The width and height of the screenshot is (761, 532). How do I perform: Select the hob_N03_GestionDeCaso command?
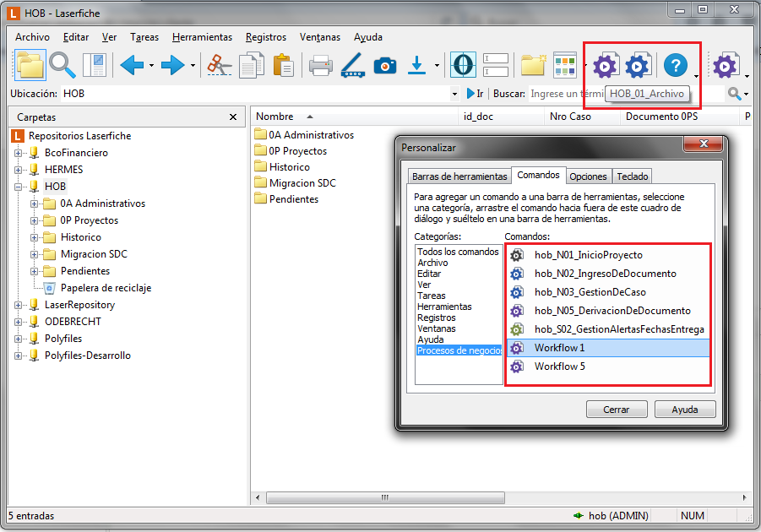point(609,291)
